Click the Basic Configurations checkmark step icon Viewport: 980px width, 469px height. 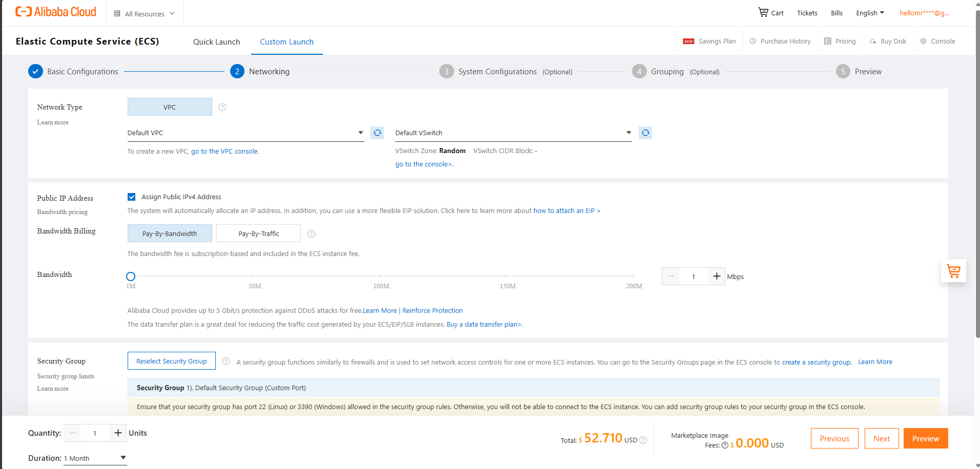point(35,71)
